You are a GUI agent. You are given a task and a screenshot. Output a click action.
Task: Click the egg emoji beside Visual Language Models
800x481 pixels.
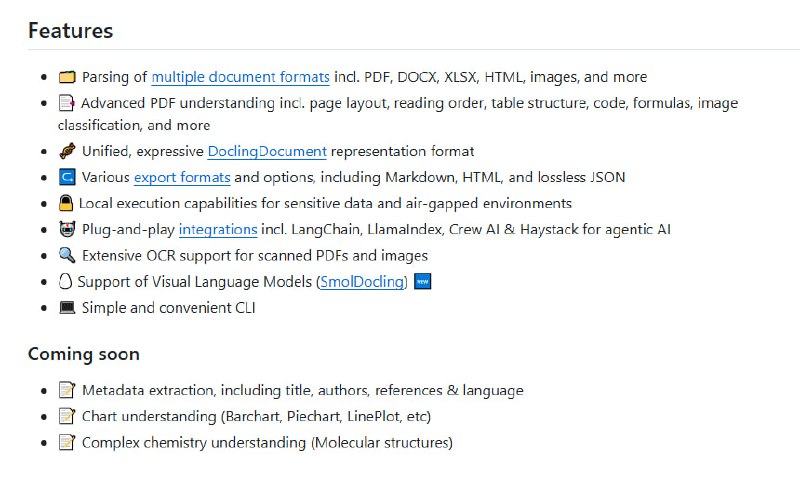[65, 281]
